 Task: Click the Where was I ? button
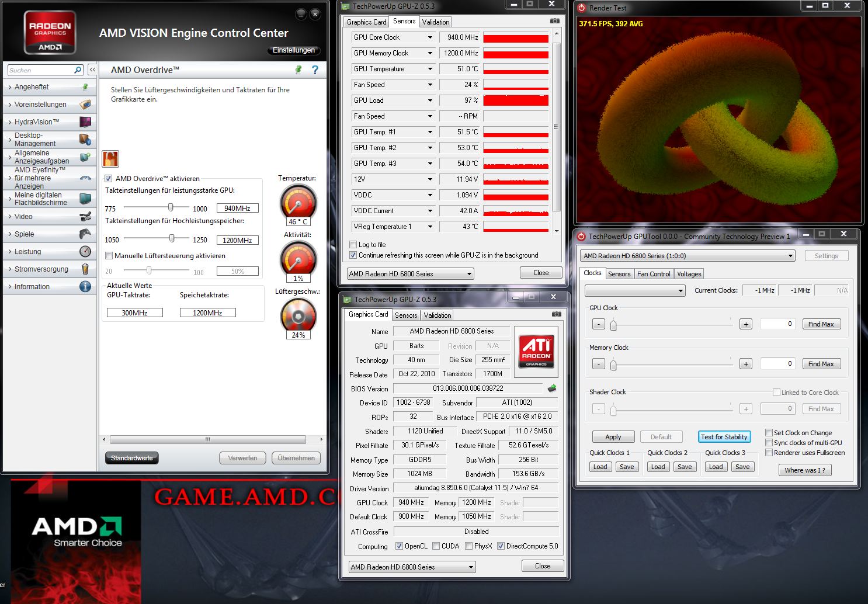coord(805,470)
